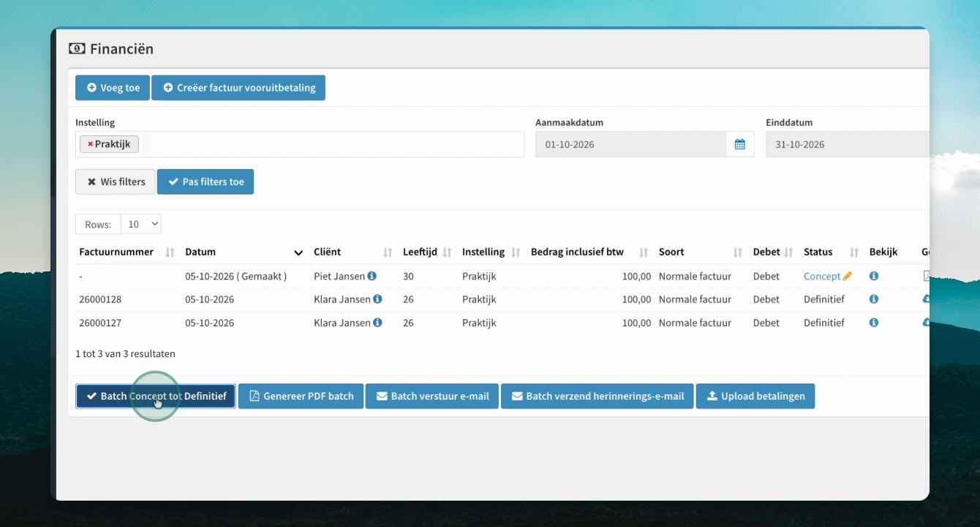This screenshot has width=980, height=527.
Task: Sort table by Cliënt column
Action: coord(388,253)
